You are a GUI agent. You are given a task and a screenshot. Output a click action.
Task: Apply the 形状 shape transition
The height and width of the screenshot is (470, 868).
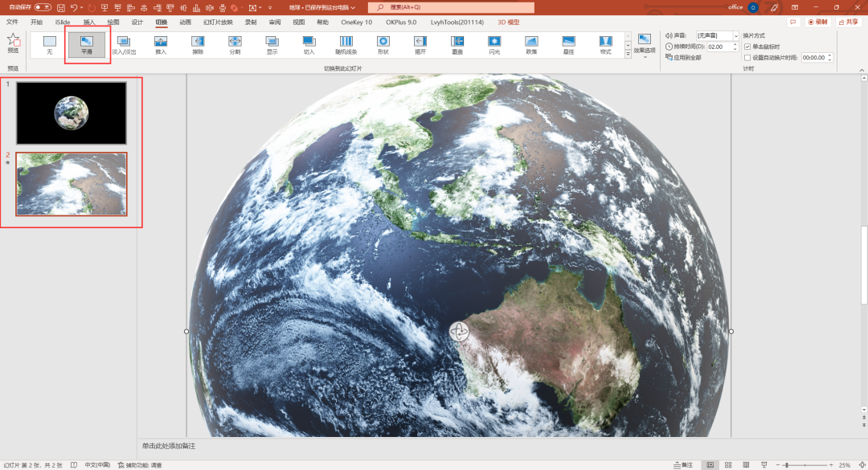[383, 45]
